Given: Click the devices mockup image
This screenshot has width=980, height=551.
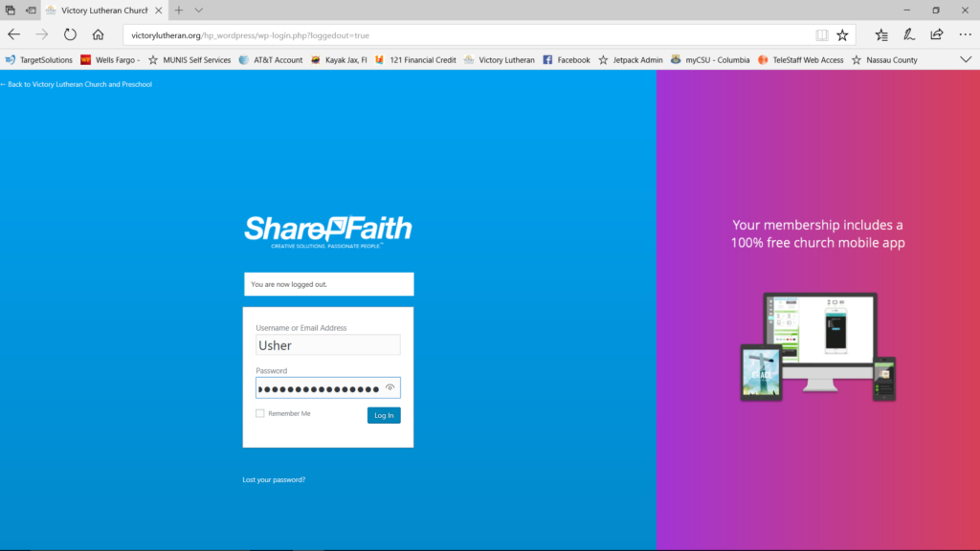Looking at the screenshot, I should tap(818, 346).
